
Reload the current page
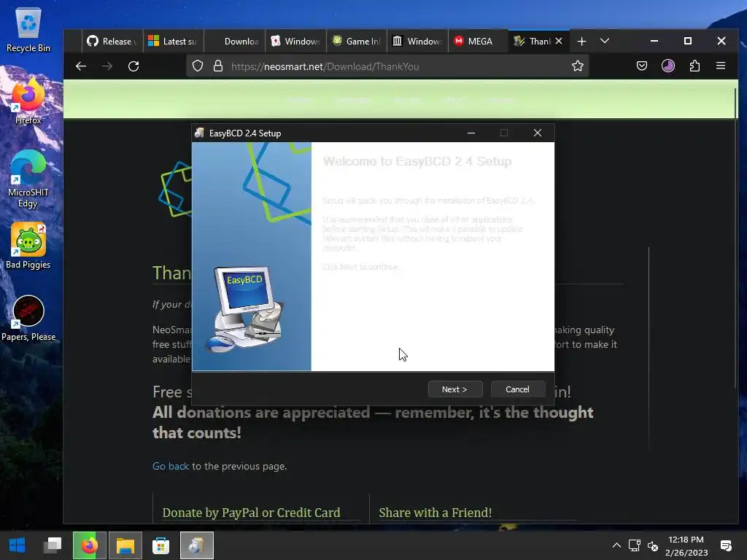click(x=133, y=66)
